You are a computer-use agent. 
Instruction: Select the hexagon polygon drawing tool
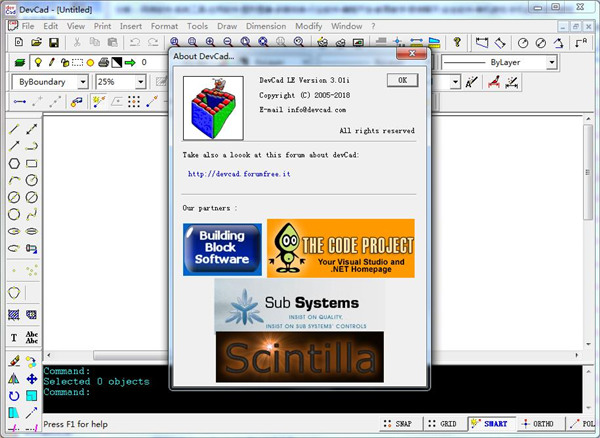coord(14,163)
